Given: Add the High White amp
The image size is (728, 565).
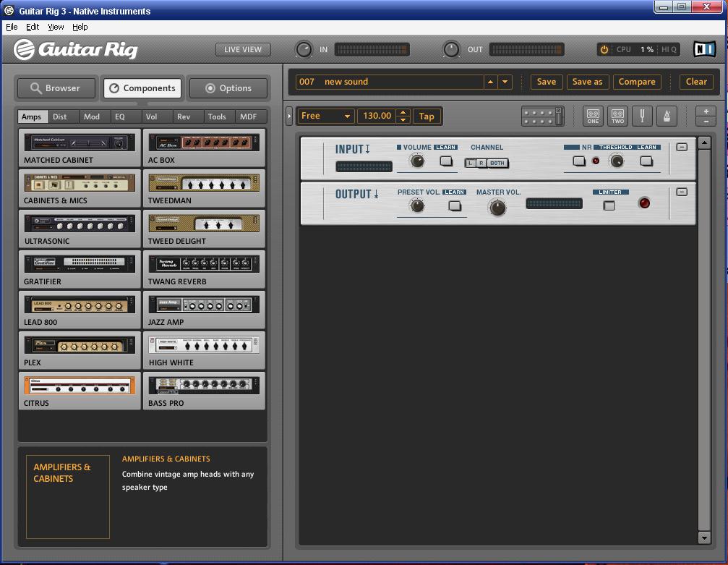Looking at the screenshot, I should pos(204,350).
